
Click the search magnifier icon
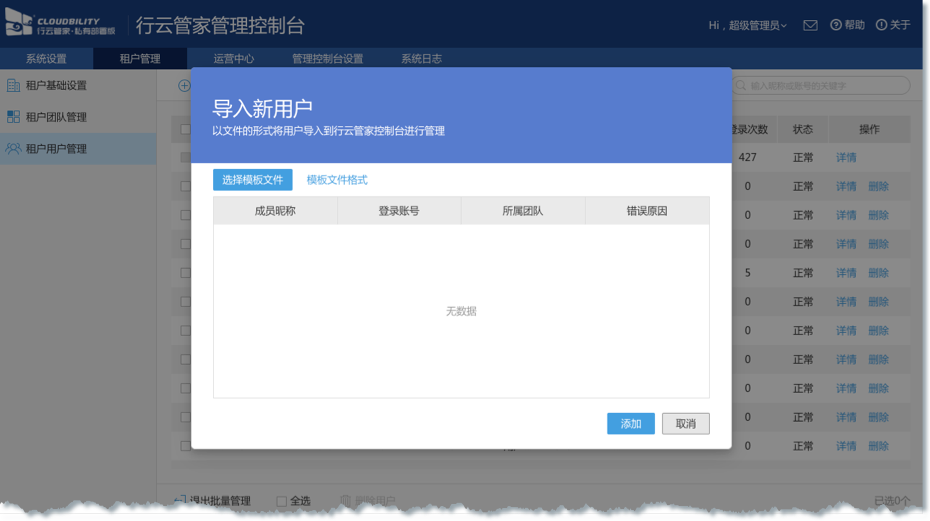(741, 86)
